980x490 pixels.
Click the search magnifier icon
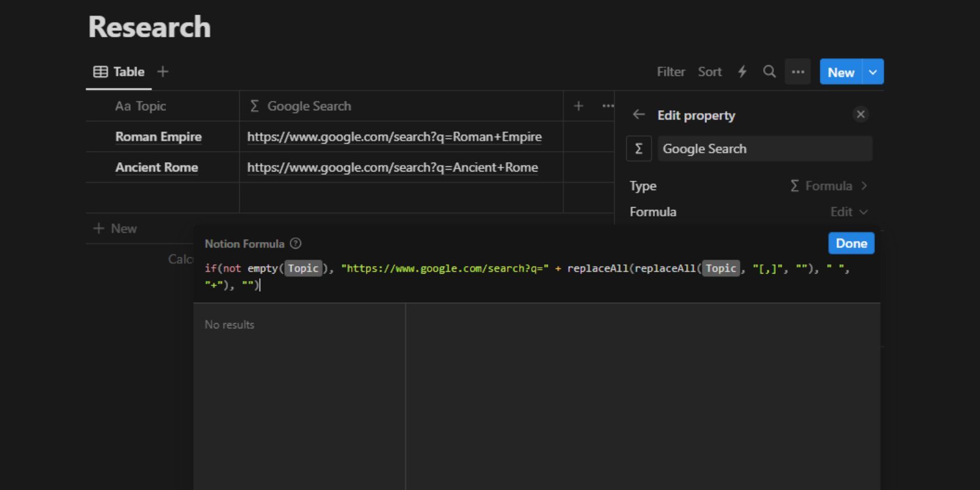[x=769, y=72]
